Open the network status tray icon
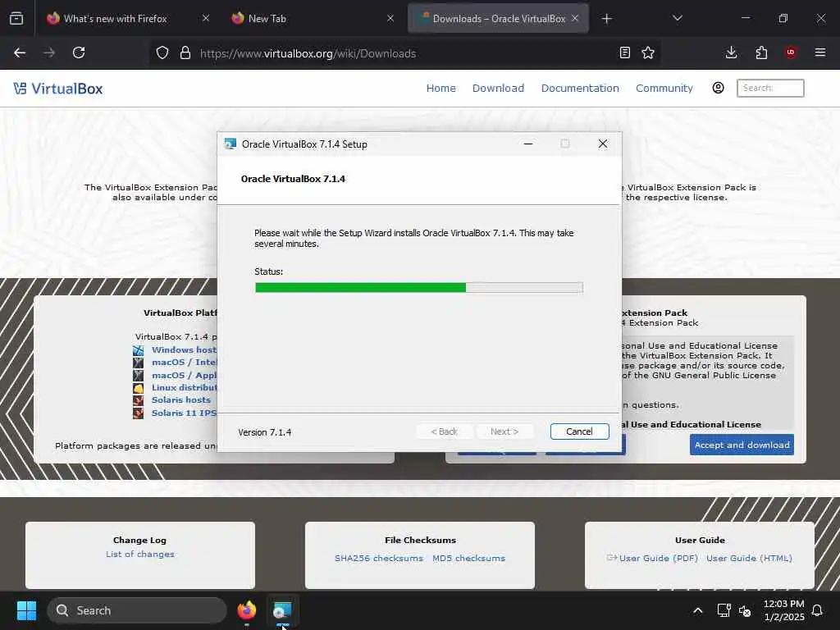 [724, 610]
